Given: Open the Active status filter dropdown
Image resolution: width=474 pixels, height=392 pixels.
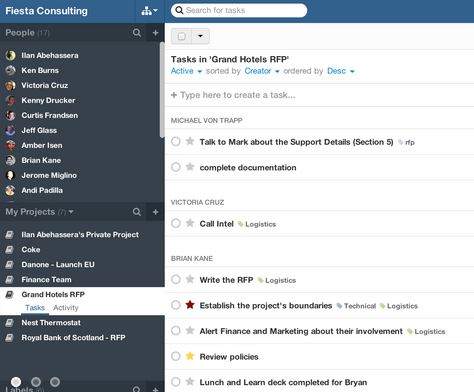Looking at the screenshot, I should pos(186,71).
